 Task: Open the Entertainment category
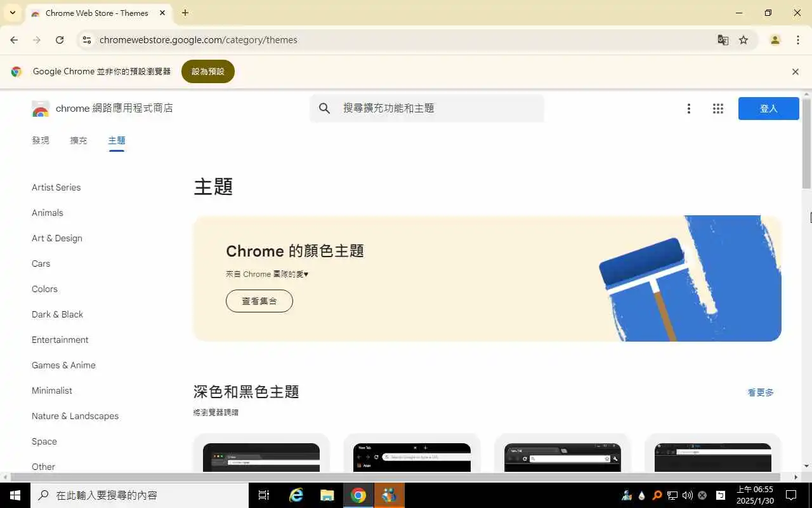60,340
